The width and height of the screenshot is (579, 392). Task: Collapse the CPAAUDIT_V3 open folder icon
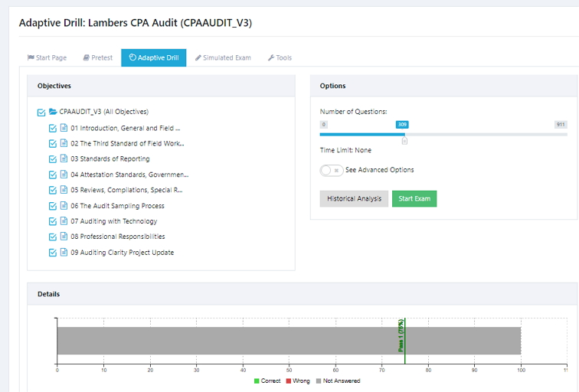[x=53, y=111]
